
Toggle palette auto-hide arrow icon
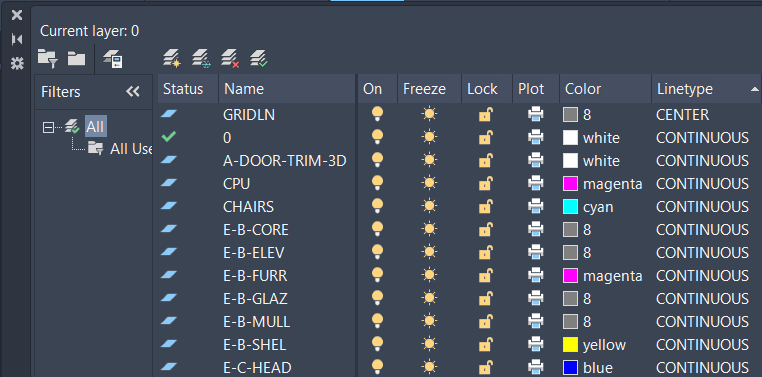click(x=17, y=39)
